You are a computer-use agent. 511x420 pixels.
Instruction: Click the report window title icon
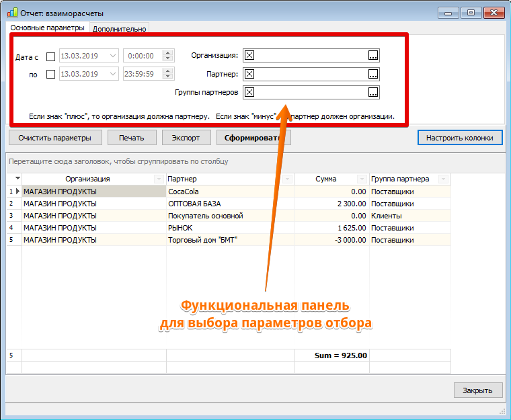click(12, 13)
